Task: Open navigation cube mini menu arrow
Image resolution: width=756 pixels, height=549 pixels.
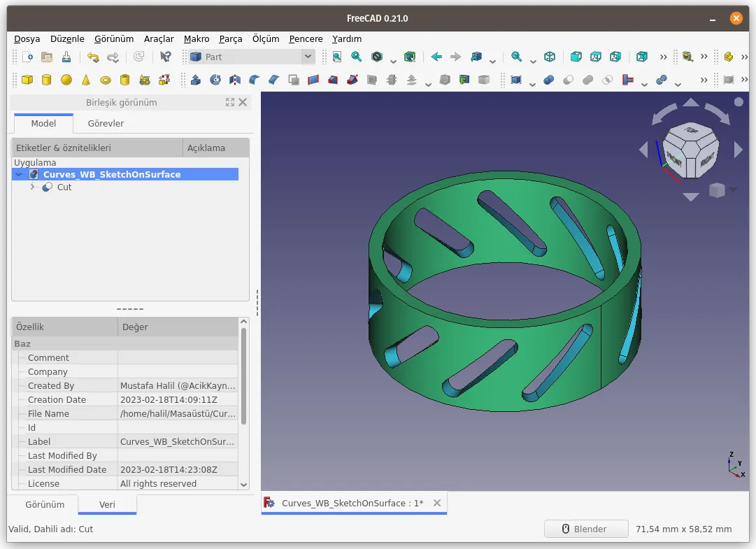Action: pyautogui.click(x=733, y=190)
